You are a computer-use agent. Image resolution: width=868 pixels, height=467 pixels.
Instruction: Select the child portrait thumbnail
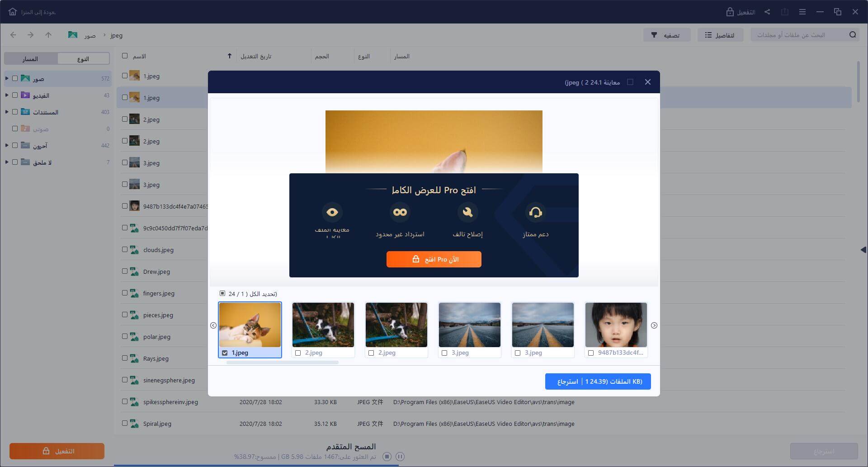[616, 325]
